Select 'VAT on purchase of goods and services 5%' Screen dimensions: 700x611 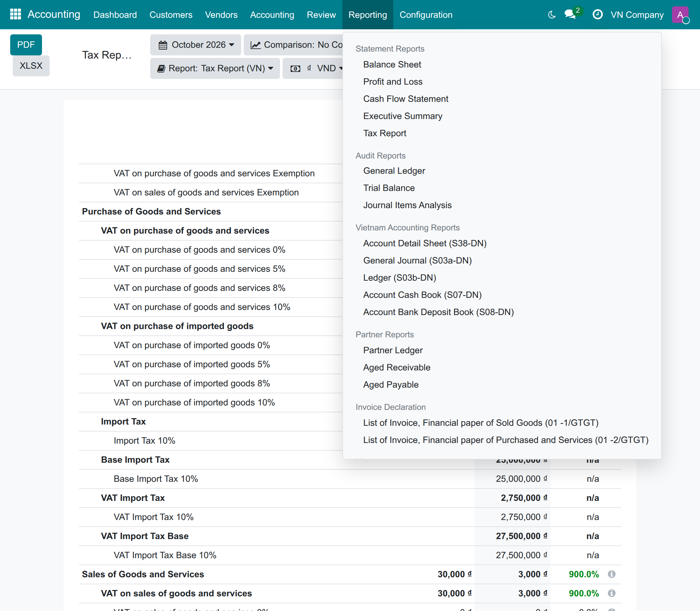click(199, 269)
